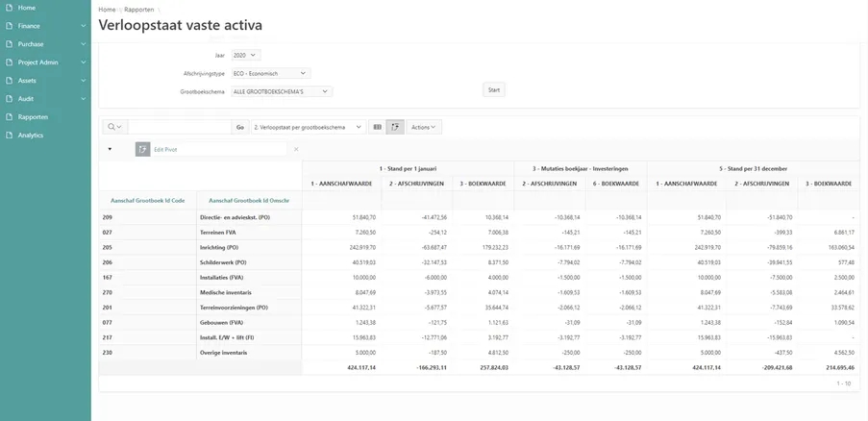Switch to report view icon
Screen dimensions: 868x421
[378, 127]
